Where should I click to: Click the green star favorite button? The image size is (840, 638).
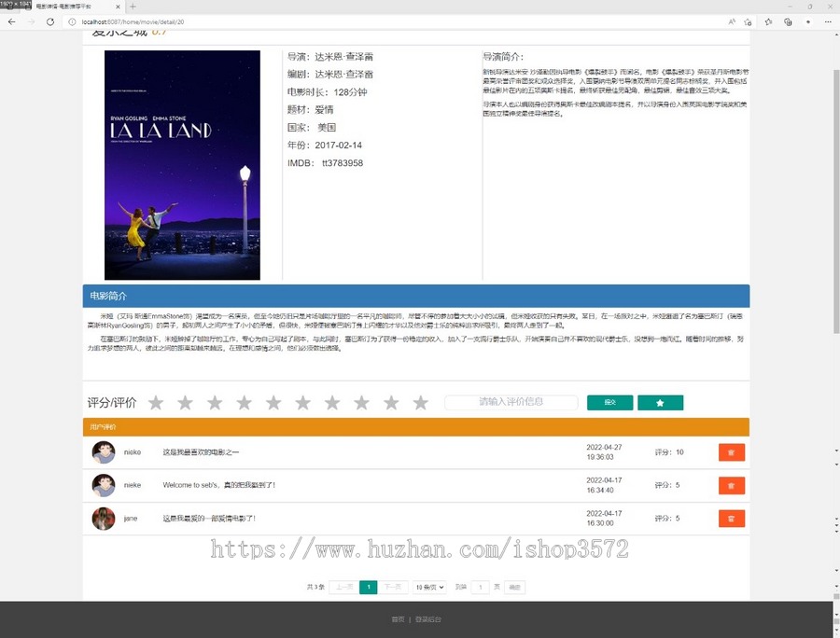pos(660,403)
